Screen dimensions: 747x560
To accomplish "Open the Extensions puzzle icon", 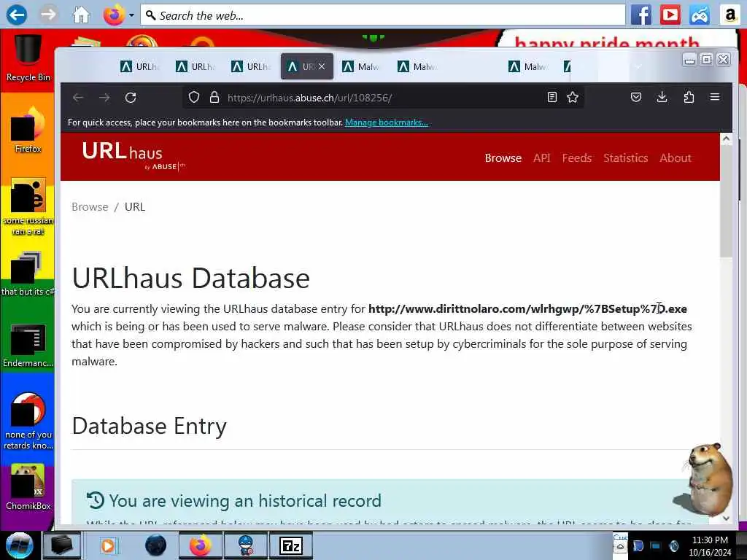I will coord(689,98).
